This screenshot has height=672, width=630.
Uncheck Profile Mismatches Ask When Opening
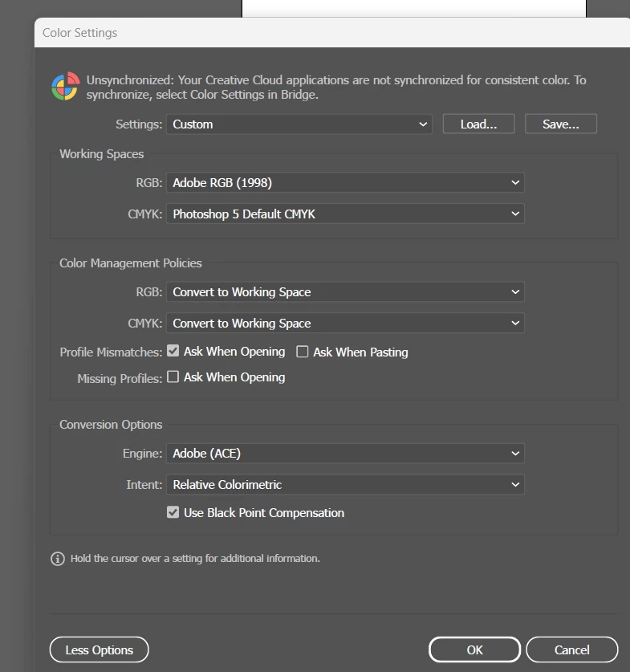[x=173, y=351]
